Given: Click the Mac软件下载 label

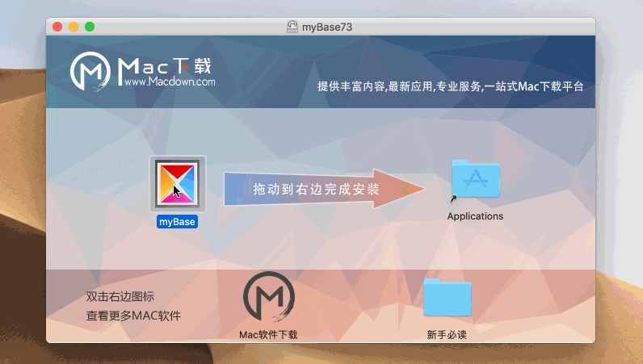Looking at the screenshot, I should (x=269, y=334).
